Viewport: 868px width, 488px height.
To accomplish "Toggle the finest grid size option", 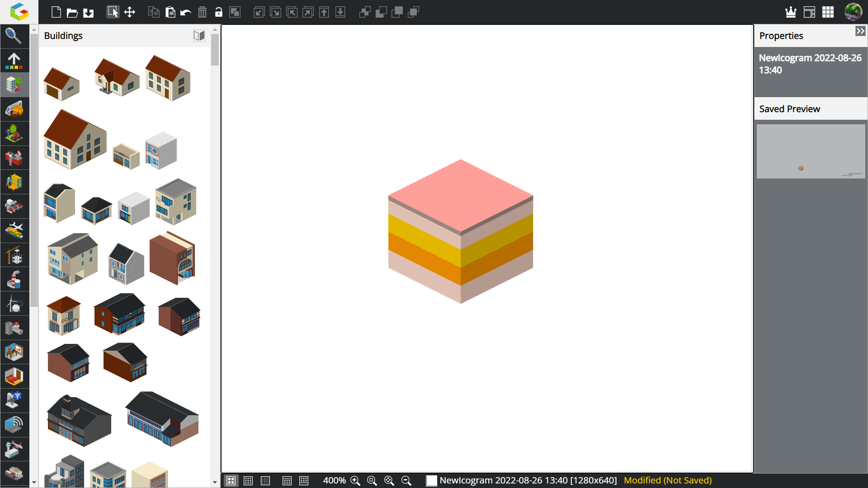I will click(265, 481).
